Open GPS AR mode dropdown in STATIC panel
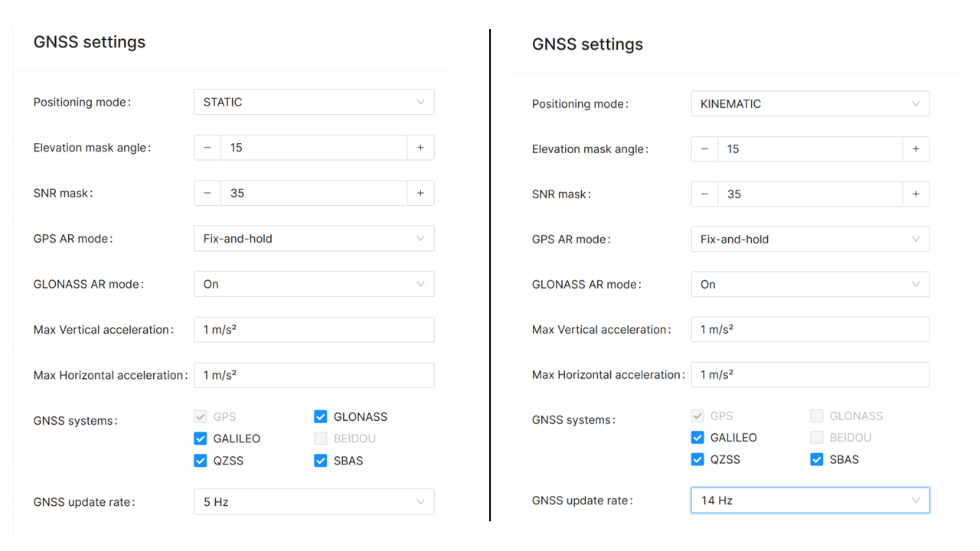This screenshot has width=980, height=551. 314,239
